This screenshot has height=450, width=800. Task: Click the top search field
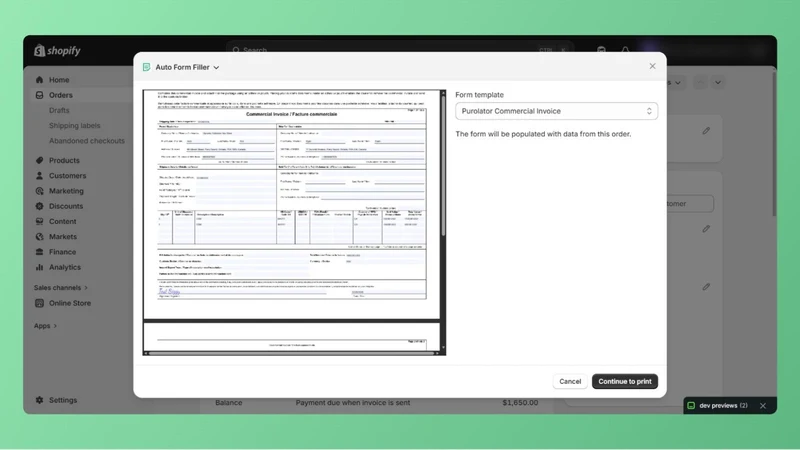coord(400,50)
